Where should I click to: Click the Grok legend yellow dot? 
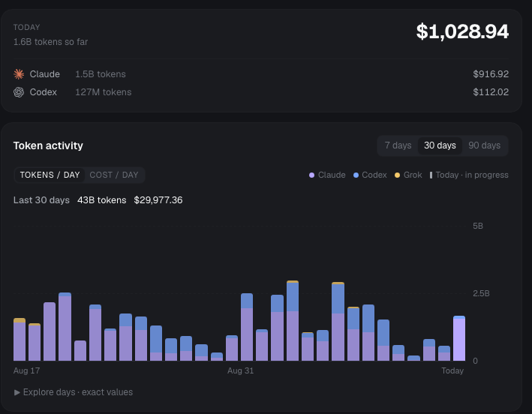[397, 175]
